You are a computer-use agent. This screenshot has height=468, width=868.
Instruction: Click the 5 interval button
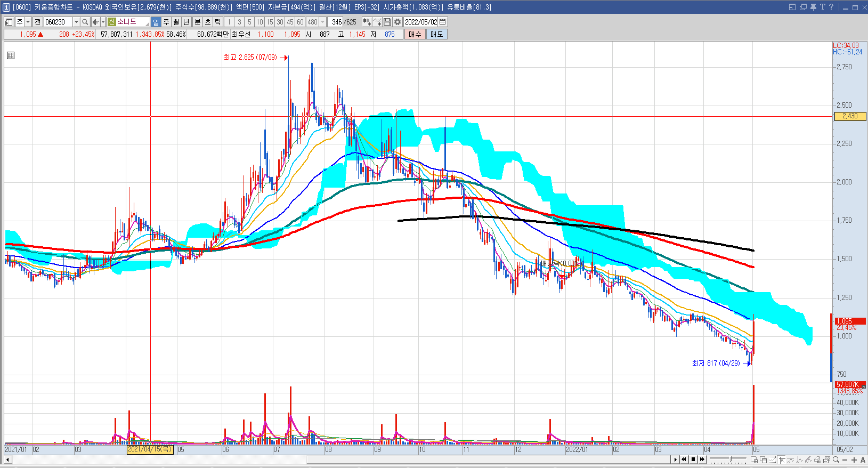[249, 22]
